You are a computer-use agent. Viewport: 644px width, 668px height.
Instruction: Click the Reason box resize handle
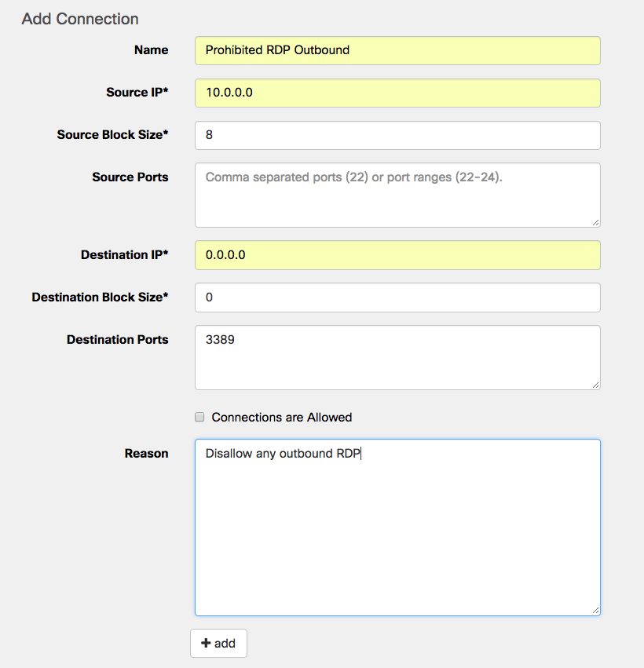pos(596,611)
